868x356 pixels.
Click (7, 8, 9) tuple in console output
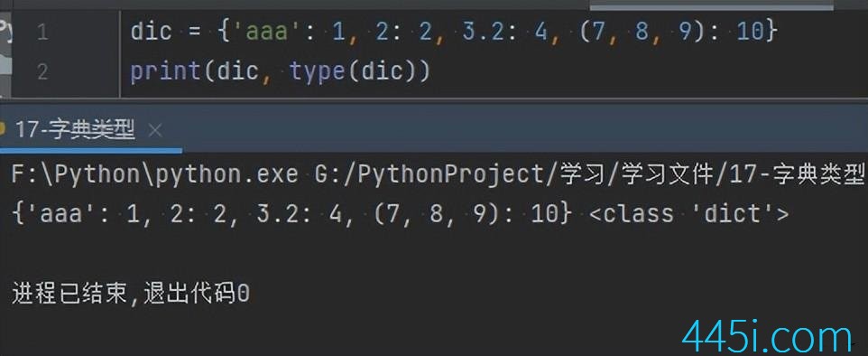[432, 214]
